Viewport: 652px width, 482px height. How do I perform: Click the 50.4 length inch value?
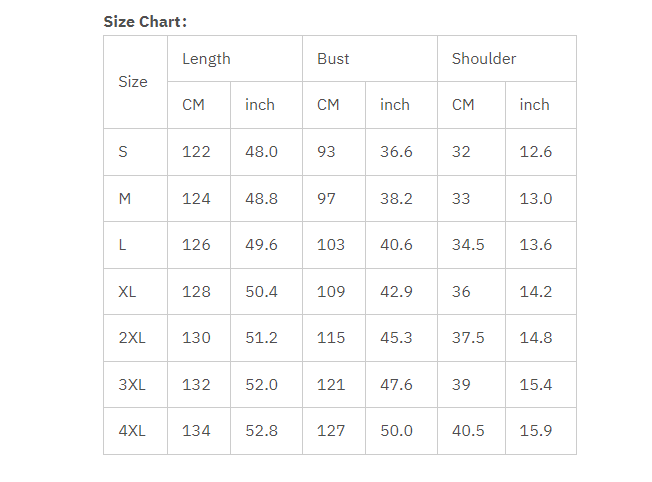pyautogui.click(x=262, y=292)
